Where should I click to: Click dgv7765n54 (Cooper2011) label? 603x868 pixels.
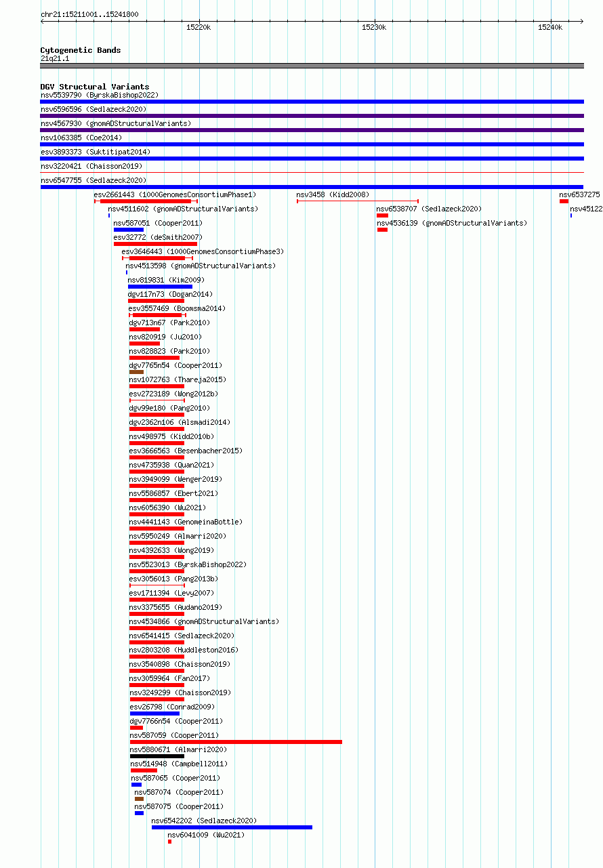(x=176, y=365)
